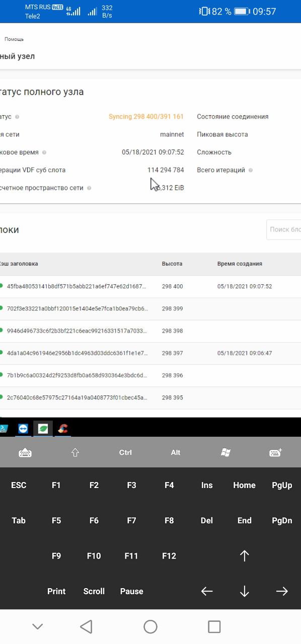This screenshot has height=644, width=301.
Task: Open the extended keyboard with plus icon
Action: 276,452
